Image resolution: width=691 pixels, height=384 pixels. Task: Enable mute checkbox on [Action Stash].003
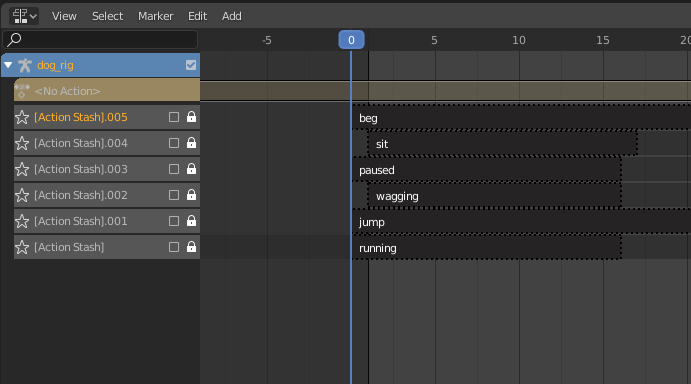(174, 169)
